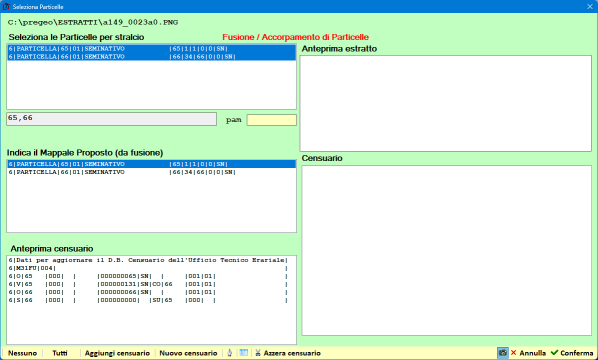Image resolution: width=598 pixels, height=360 pixels.
Task: Choose particella 65 in Mappale Proposto list
Action: pyautogui.click(x=151, y=164)
